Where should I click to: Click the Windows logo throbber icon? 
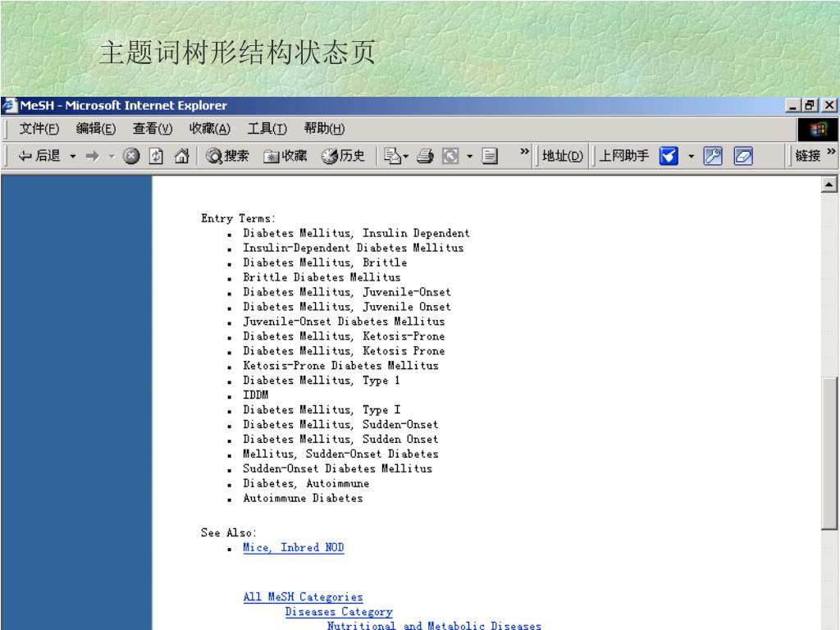point(818,129)
